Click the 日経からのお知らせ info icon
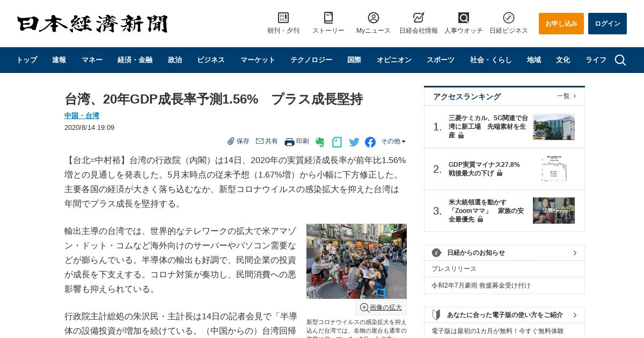Viewport: 644px width, 338px height. [x=437, y=253]
